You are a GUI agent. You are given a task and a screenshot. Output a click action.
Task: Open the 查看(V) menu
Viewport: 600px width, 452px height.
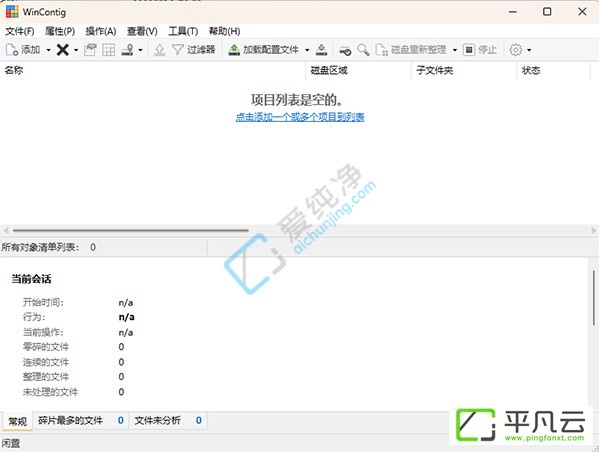pyautogui.click(x=142, y=31)
